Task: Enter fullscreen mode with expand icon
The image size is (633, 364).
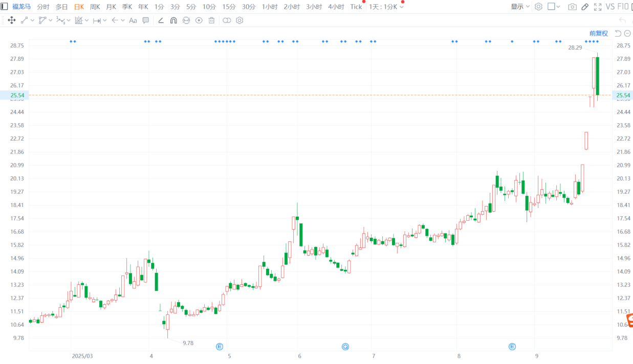Action: (597, 7)
